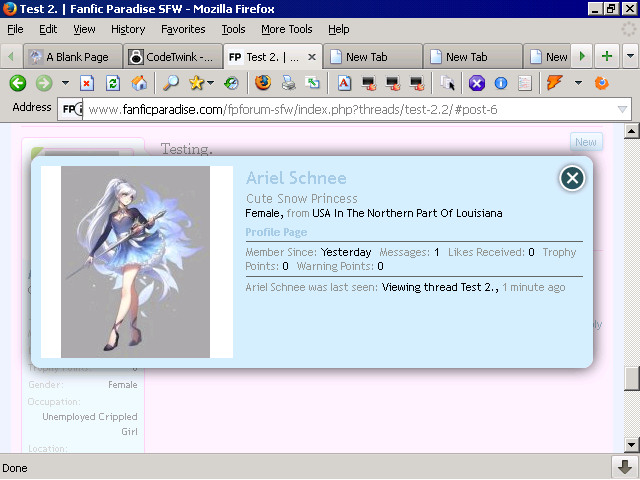Switch to the partially hidden New tab

click(x=547, y=57)
